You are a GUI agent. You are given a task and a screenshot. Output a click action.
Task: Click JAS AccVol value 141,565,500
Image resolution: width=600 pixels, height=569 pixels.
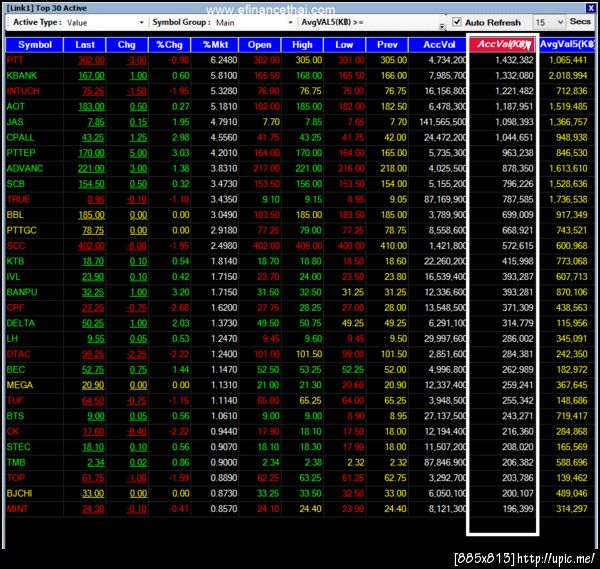click(443, 122)
